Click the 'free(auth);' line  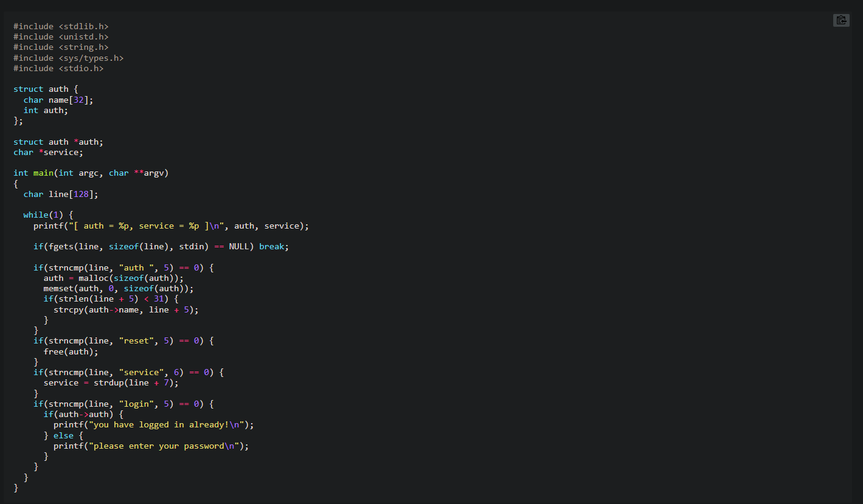tap(71, 352)
